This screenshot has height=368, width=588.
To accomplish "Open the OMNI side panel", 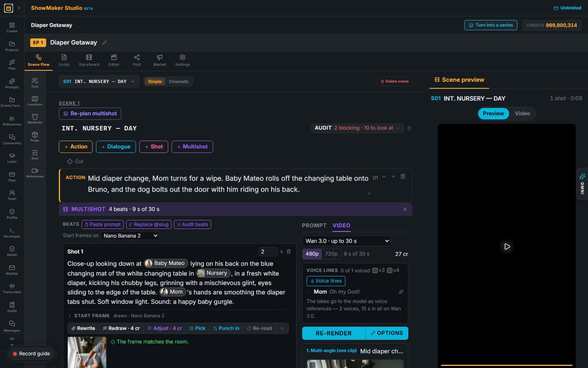I will click(x=582, y=184).
